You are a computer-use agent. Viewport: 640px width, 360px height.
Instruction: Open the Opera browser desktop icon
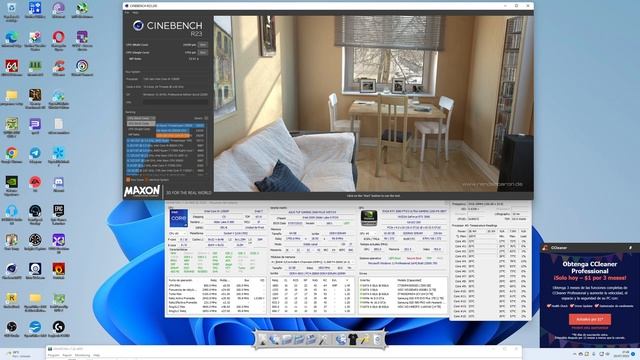58,40
